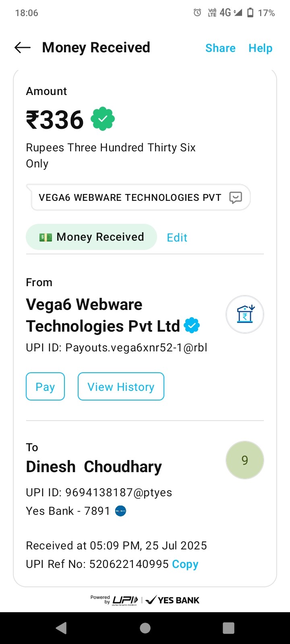The height and width of the screenshot is (644, 290).
Task: Copy the UPI reference number
Action: tap(185, 564)
